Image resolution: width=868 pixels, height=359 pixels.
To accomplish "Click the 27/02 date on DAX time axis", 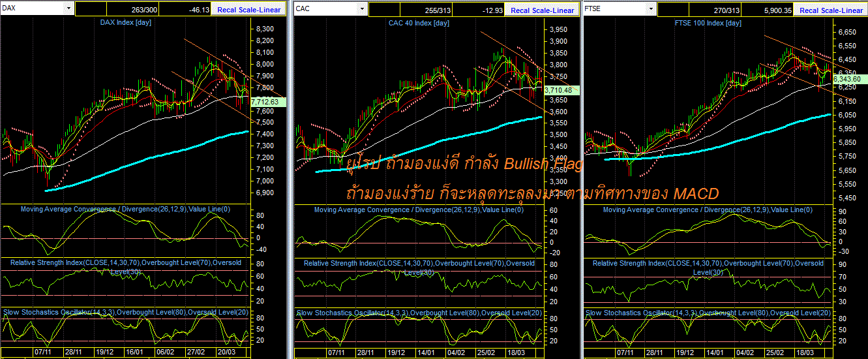I will tap(196, 351).
